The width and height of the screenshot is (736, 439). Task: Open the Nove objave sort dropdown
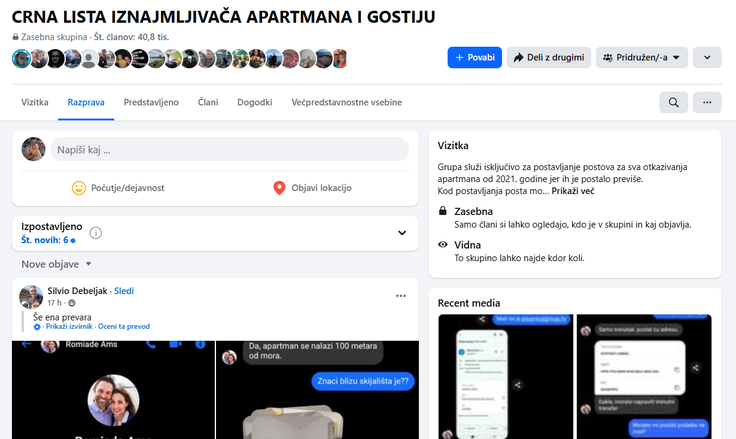click(56, 264)
